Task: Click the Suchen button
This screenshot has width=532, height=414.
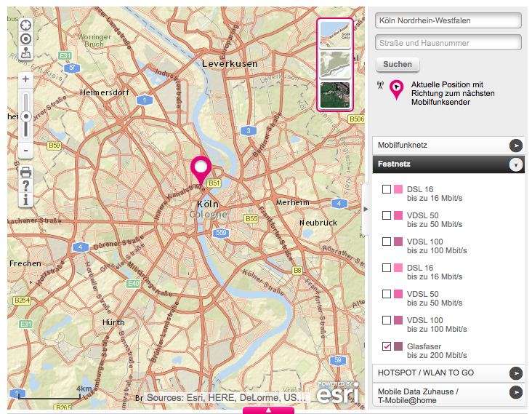Action: [398, 64]
